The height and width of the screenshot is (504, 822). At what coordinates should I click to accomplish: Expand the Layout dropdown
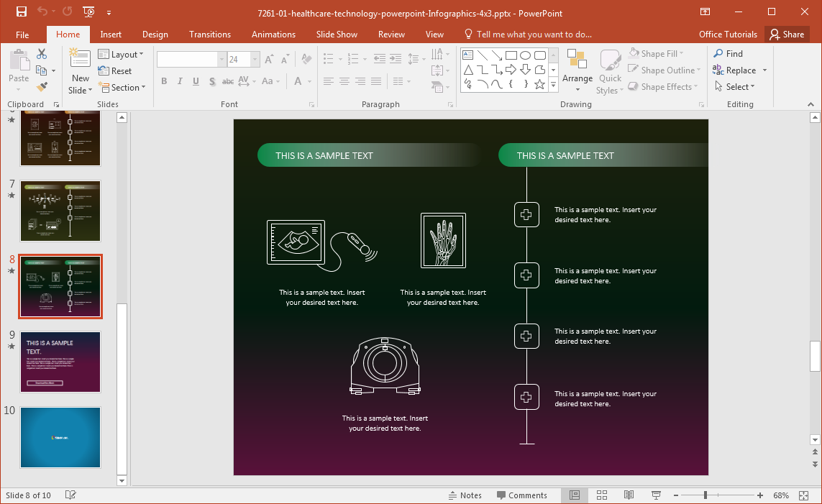[x=121, y=54]
